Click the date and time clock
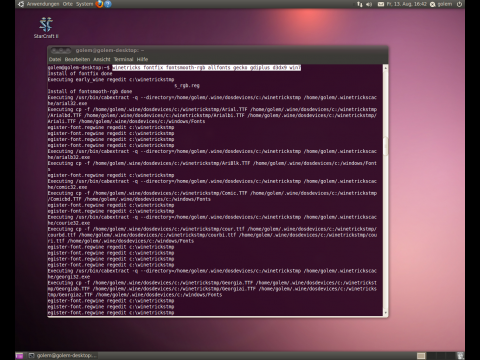This screenshot has width=480, height=360. [407, 4]
